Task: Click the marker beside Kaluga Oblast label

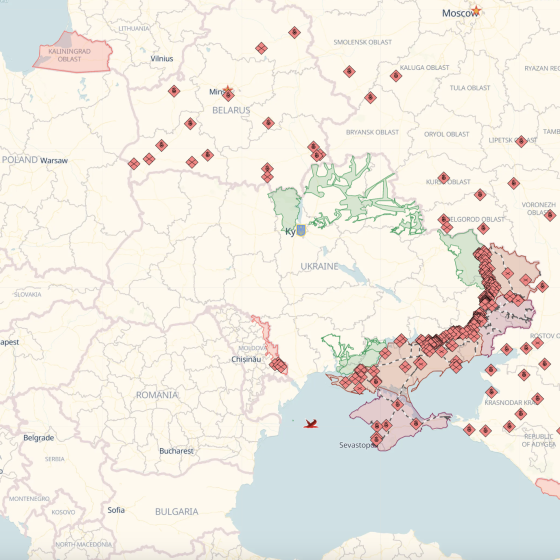Action: pyautogui.click(x=396, y=76)
